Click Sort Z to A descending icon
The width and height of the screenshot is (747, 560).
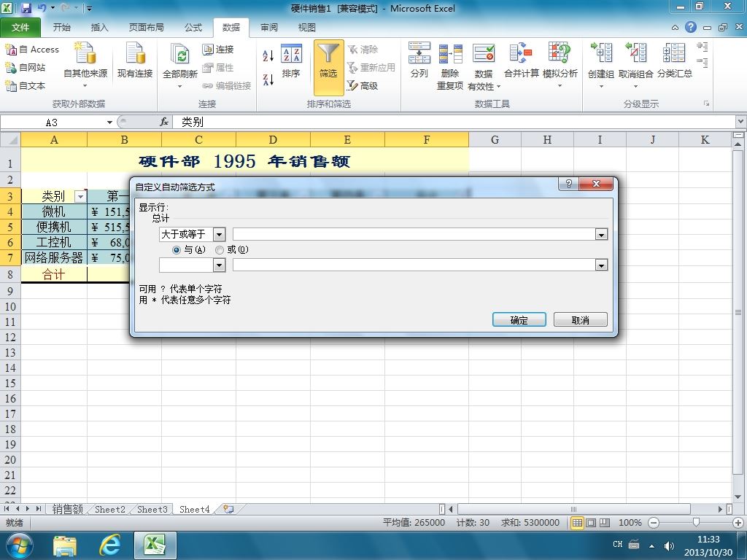[268, 79]
